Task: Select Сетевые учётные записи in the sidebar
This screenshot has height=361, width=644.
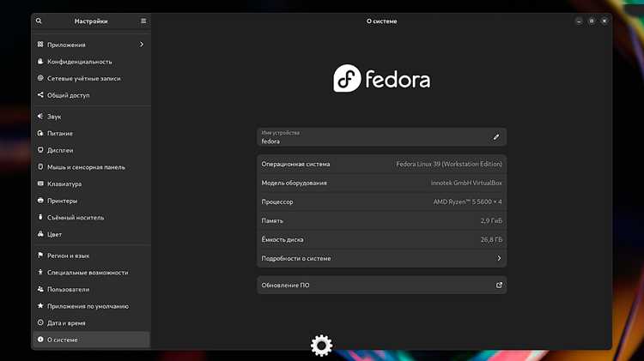Action: click(x=91, y=78)
